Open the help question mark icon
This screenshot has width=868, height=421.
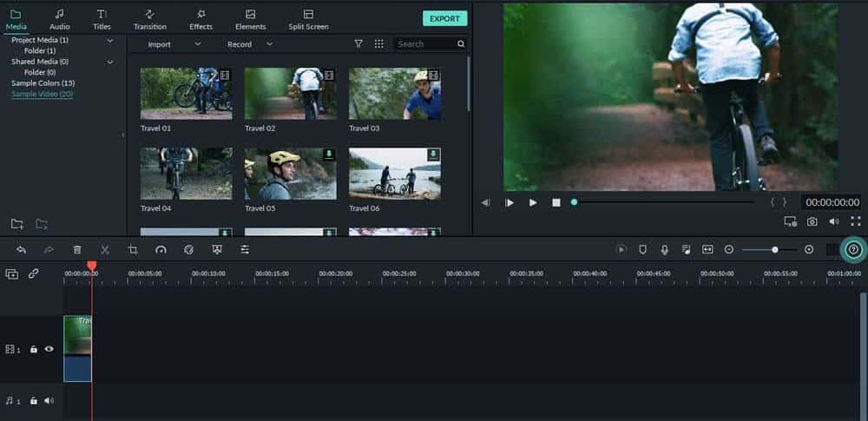(852, 250)
